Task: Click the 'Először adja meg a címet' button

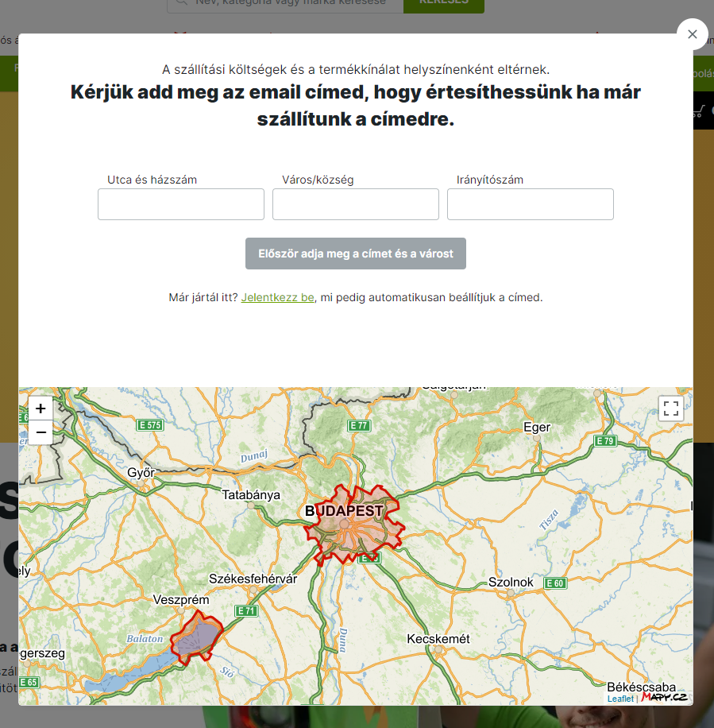Action: click(x=355, y=254)
